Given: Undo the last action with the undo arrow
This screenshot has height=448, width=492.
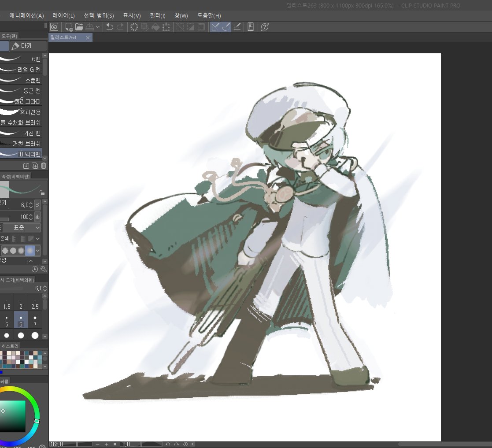Looking at the screenshot, I should coord(110,27).
